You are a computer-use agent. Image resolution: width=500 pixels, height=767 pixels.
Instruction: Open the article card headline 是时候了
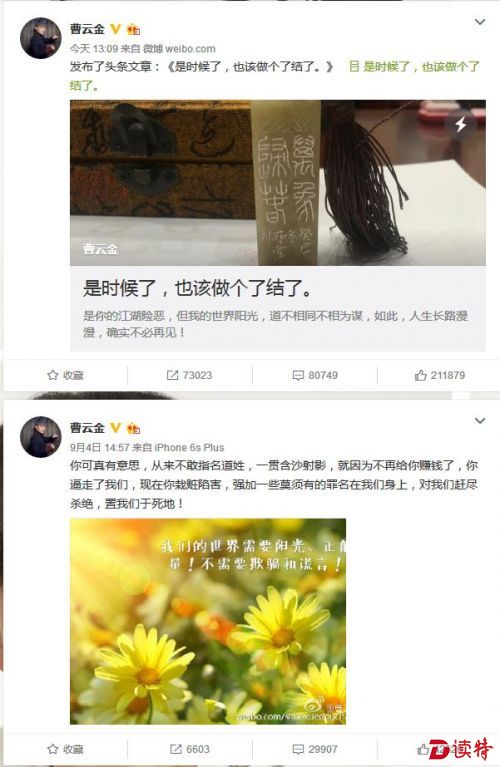197,289
